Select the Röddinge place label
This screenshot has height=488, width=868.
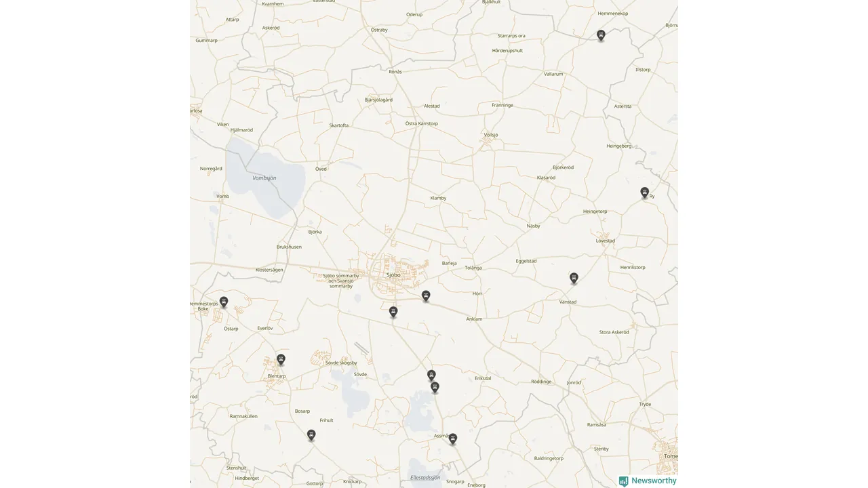[x=541, y=382]
